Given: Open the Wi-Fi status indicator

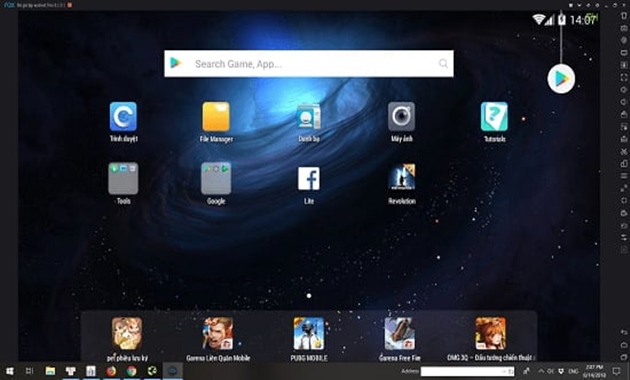Looking at the screenshot, I should pos(538,19).
